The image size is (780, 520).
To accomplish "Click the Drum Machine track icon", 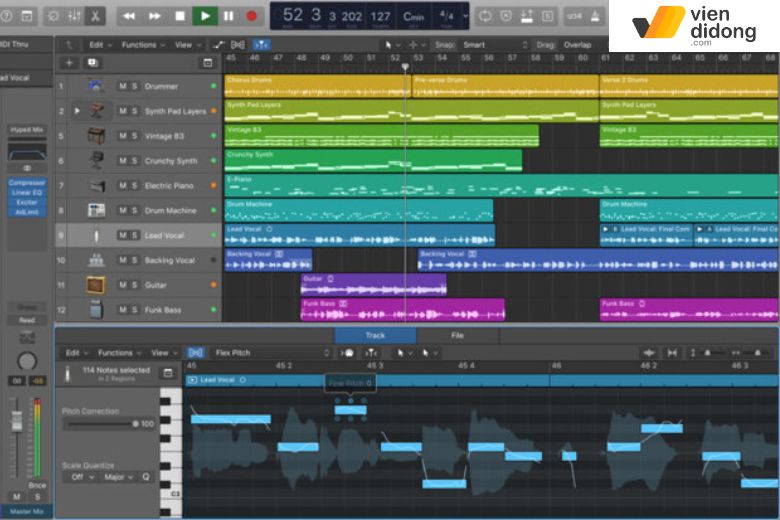I will 96,210.
